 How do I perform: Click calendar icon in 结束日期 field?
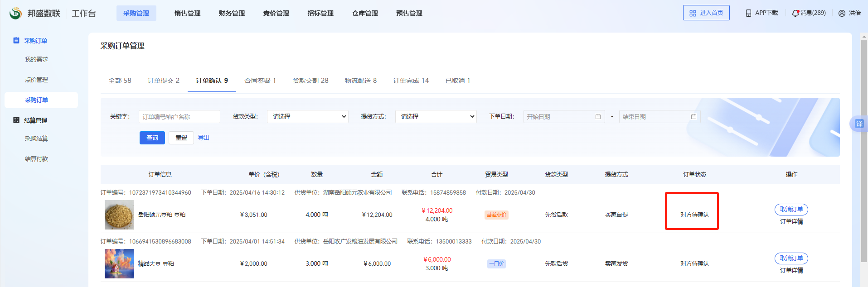click(x=693, y=117)
